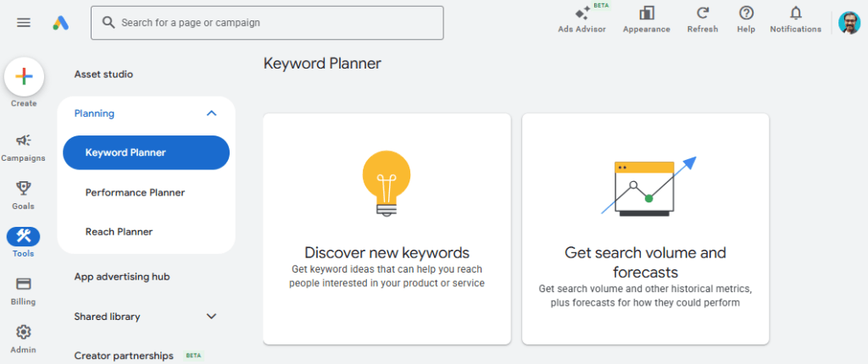Open Reach Planner
This screenshot has width=868, height=364.
pyautogui.click(x=119, y=232)
